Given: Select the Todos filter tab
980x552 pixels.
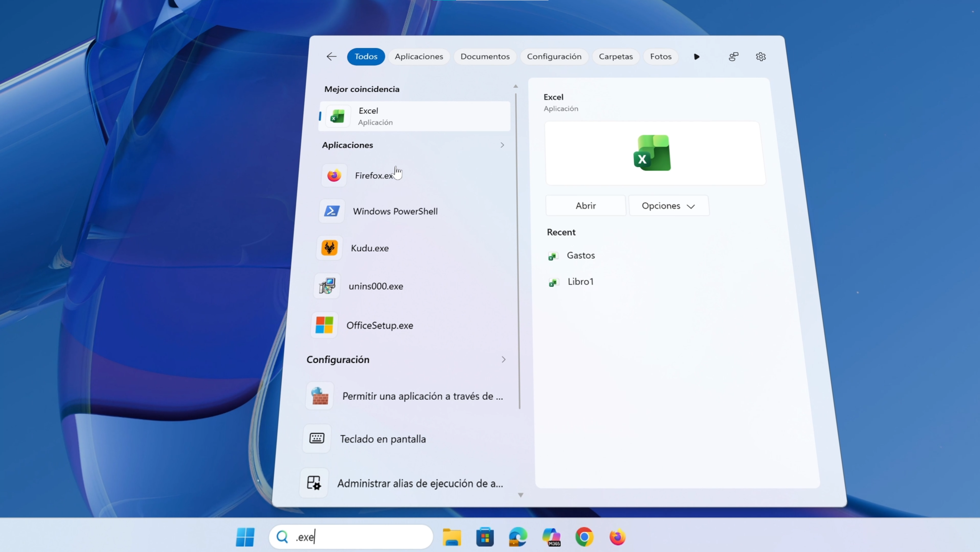Looking at the screenshot, I should [366, 57].
